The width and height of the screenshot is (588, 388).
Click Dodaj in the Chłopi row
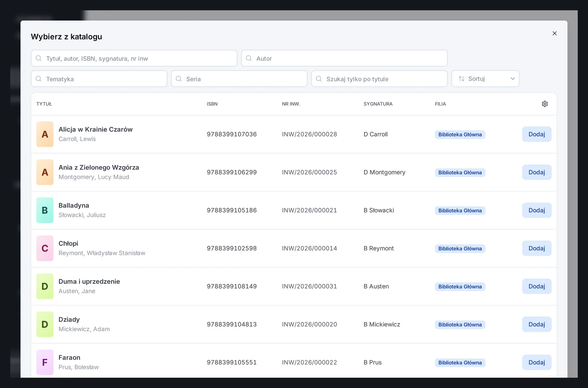[537, 248]
